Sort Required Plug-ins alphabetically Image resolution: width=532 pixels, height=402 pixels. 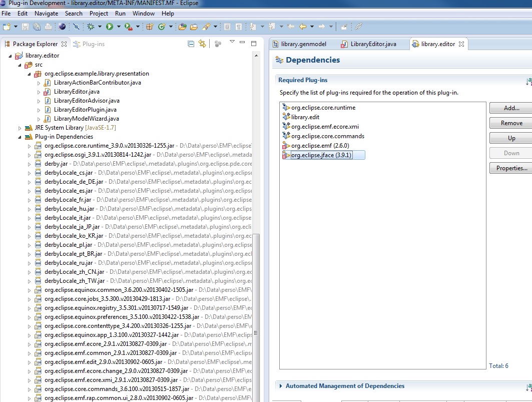coord(529,81)
